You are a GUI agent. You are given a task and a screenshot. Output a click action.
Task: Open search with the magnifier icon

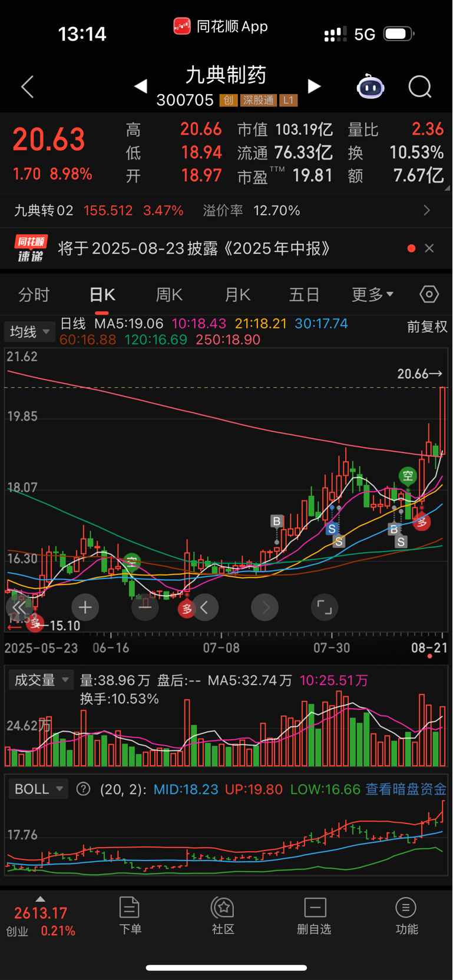coord(420,87)
